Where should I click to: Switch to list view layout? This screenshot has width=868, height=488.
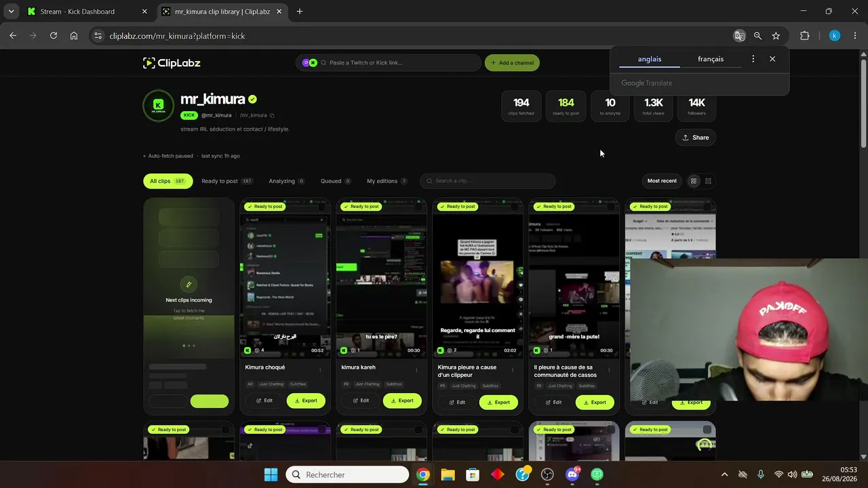point(708,181)
